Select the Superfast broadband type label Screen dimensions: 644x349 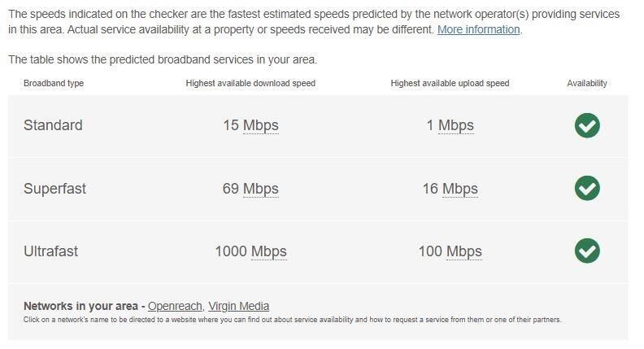click(54, 189)
